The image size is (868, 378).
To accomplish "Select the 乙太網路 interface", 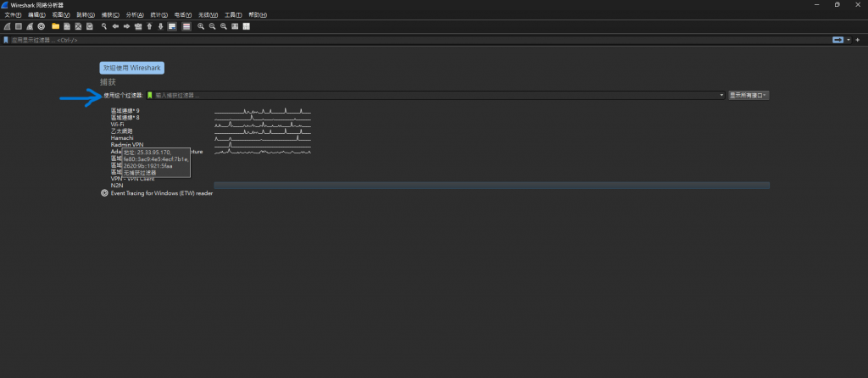I will (122, 131).
